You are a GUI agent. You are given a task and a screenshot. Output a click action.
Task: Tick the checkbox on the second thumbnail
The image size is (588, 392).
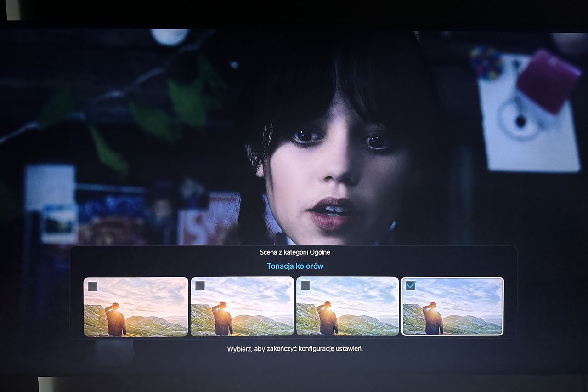[x=200, y=286]
